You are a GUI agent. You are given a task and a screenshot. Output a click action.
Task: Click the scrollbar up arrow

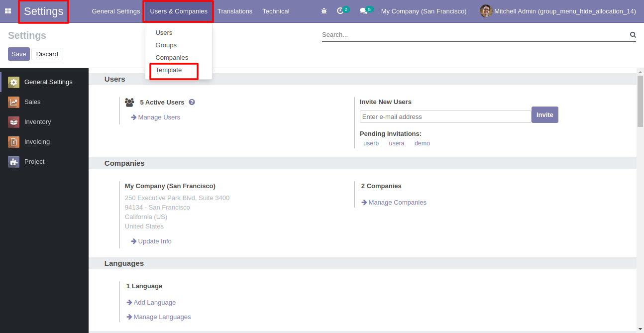(x=641, y=72)
